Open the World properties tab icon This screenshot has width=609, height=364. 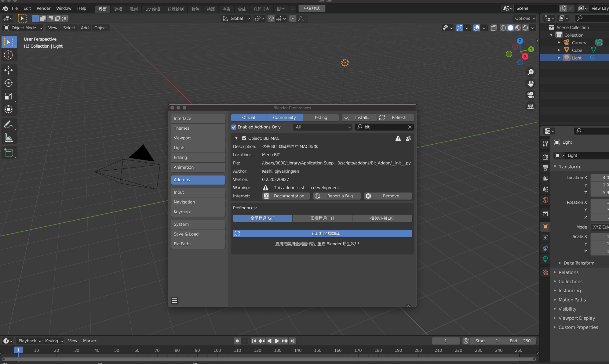[x=545, y=200]
